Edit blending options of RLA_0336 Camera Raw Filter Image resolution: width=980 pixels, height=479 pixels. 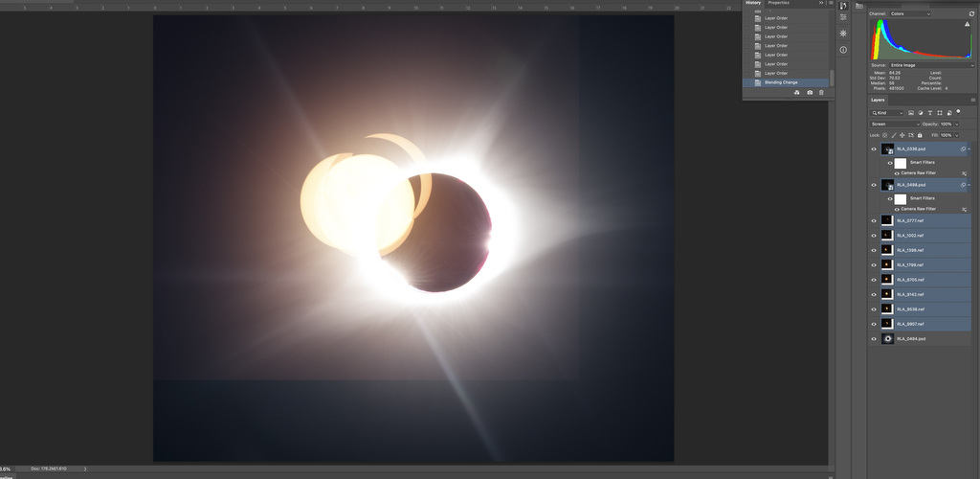[x=964, y=173]
